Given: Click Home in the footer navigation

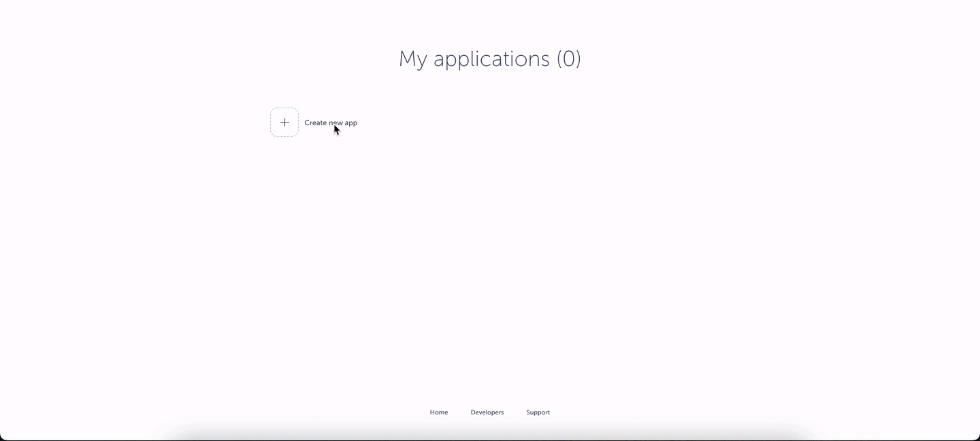Looking at the screenshot, I should pos(439,412).
